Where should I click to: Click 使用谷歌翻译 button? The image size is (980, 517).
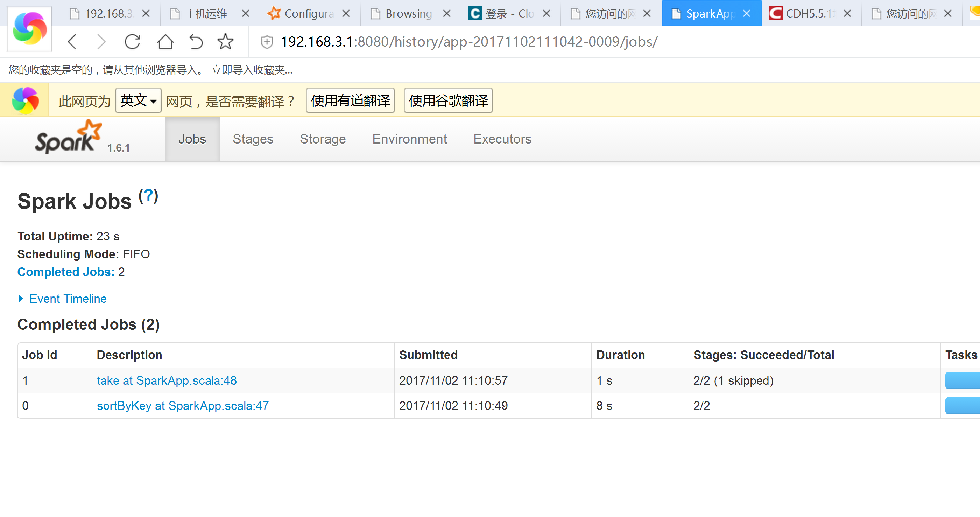pos(448,100)
